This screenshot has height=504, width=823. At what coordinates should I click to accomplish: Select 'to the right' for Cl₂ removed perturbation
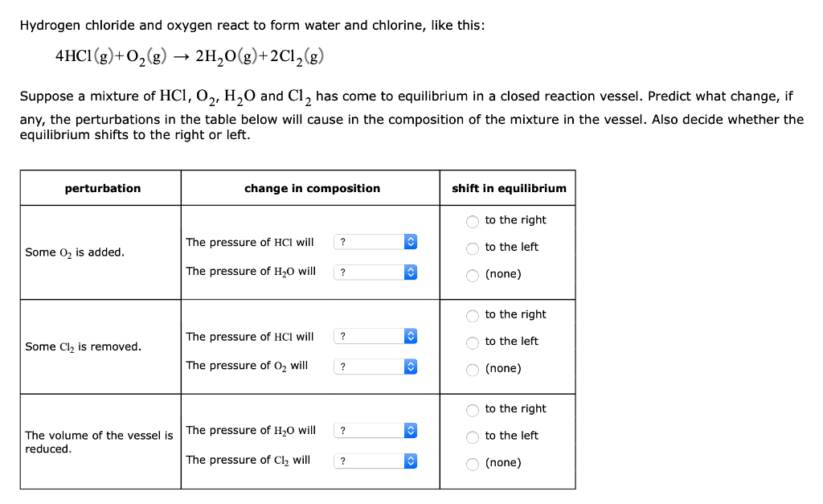pos(472,315)
